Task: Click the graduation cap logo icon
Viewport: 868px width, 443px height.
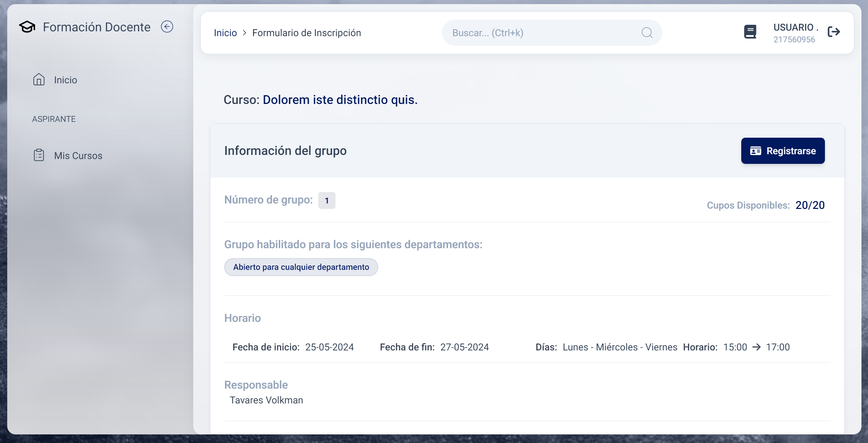Action: [x=27, y=27]
